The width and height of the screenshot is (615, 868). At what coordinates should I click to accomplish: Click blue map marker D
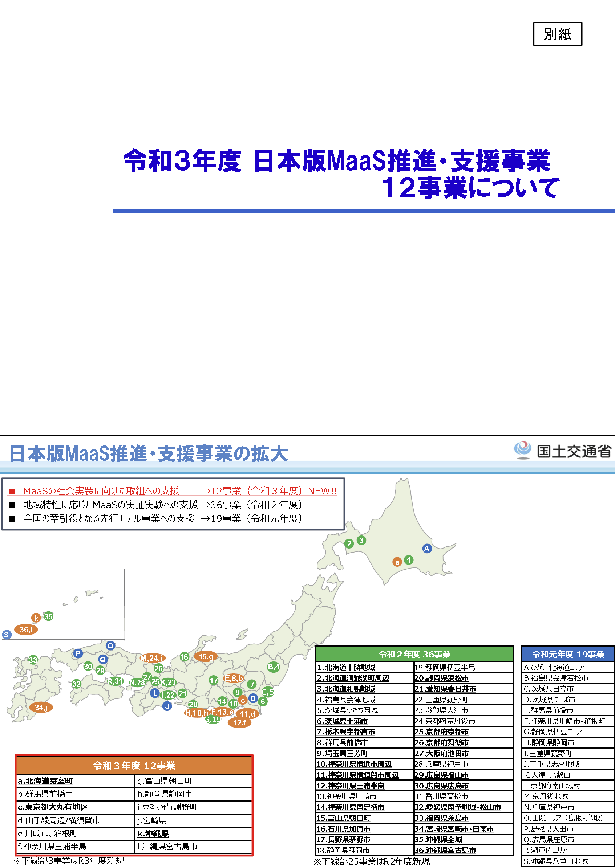(x=253, y=698)
